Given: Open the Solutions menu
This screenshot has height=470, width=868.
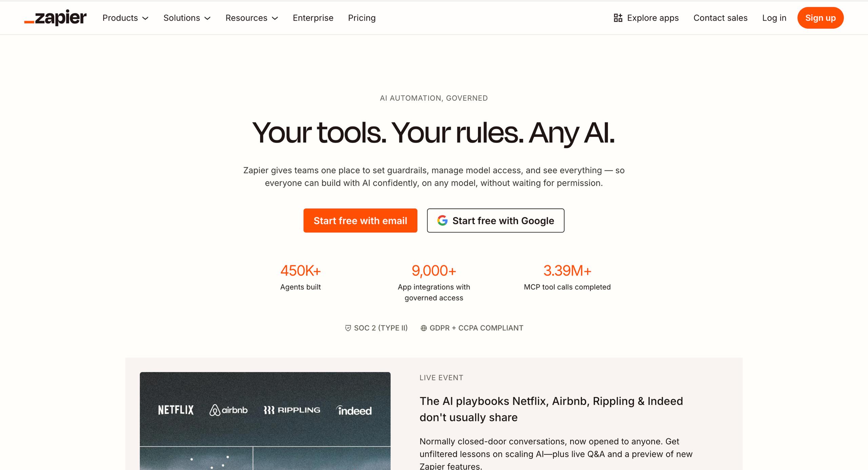Looking at the screenshot, I should (187, 18).
